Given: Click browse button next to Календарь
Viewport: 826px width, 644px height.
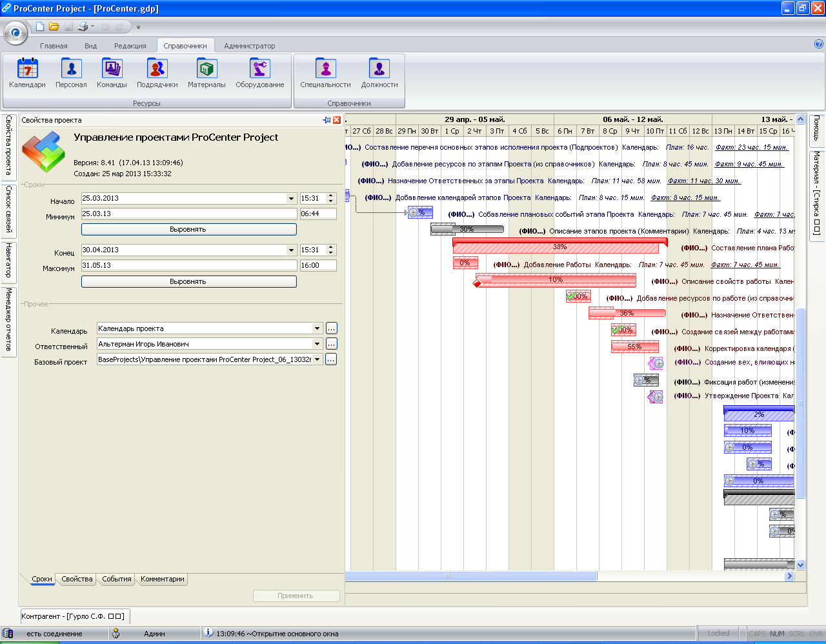Looking at the screenshot, I should pos(331,328).
